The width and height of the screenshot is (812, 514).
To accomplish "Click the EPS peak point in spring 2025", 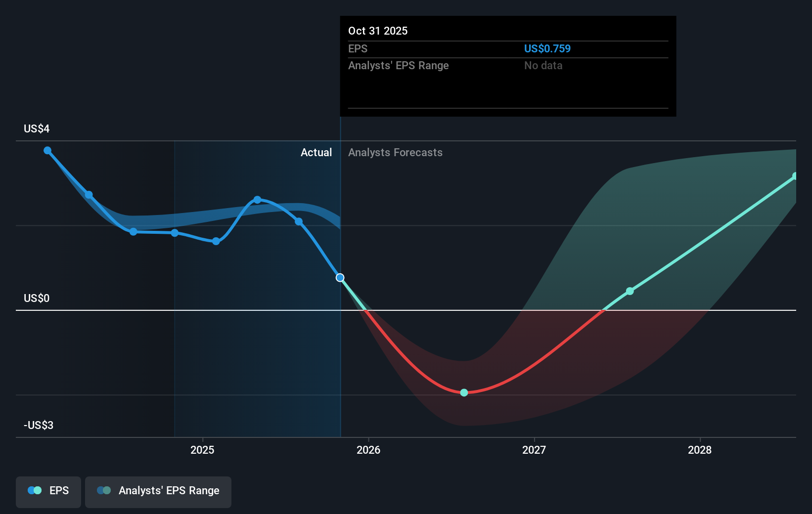I will (257, 200).
